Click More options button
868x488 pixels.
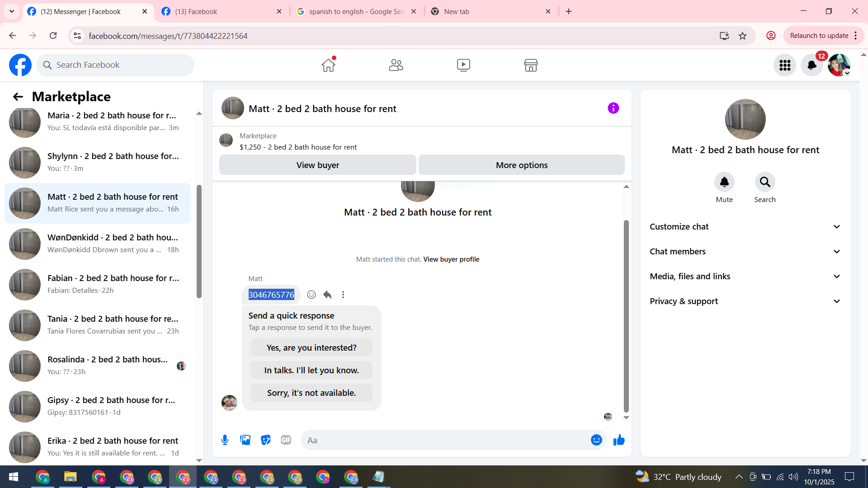[522, 165]
